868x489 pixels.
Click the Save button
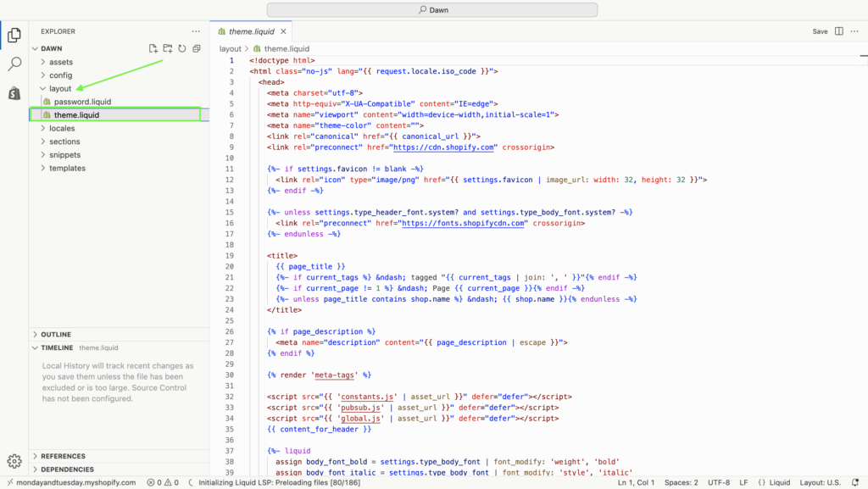pyautogui.click(x=820, y=31)
